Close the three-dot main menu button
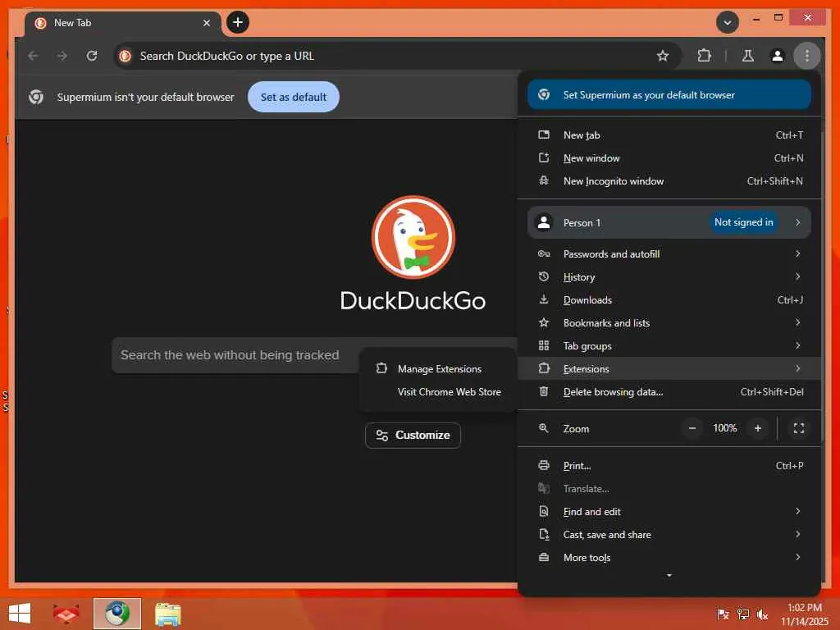This screenshot has width=840, height=630. point(807,55)
